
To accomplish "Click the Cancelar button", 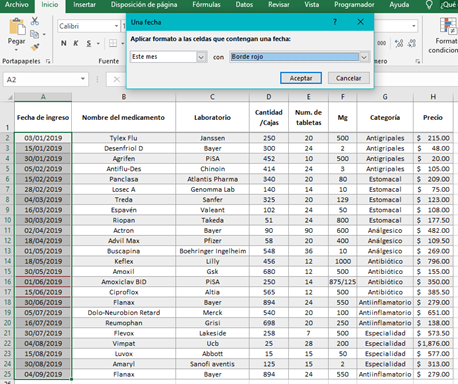I will (349, 78).
